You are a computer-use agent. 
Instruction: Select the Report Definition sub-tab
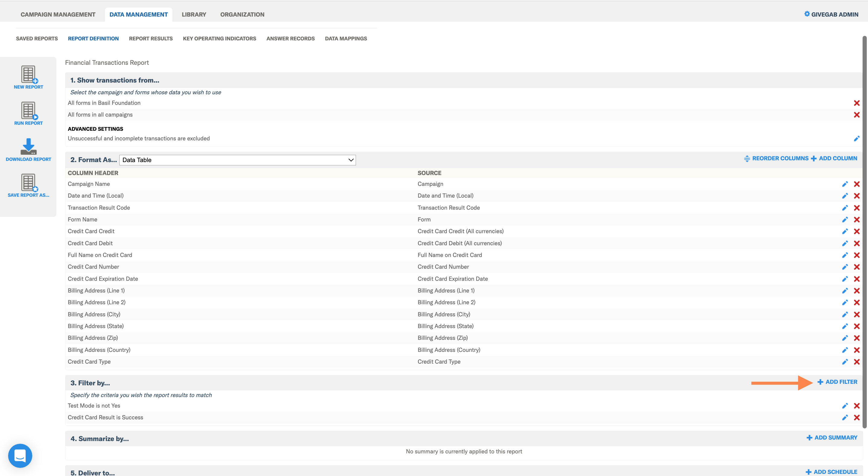93,38
